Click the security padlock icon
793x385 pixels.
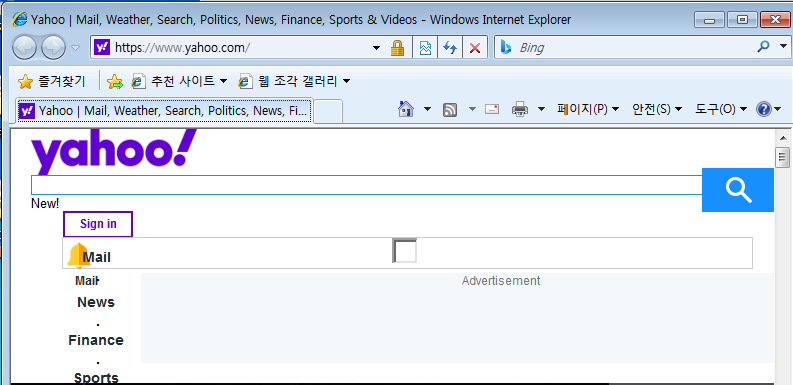[398, 48]
